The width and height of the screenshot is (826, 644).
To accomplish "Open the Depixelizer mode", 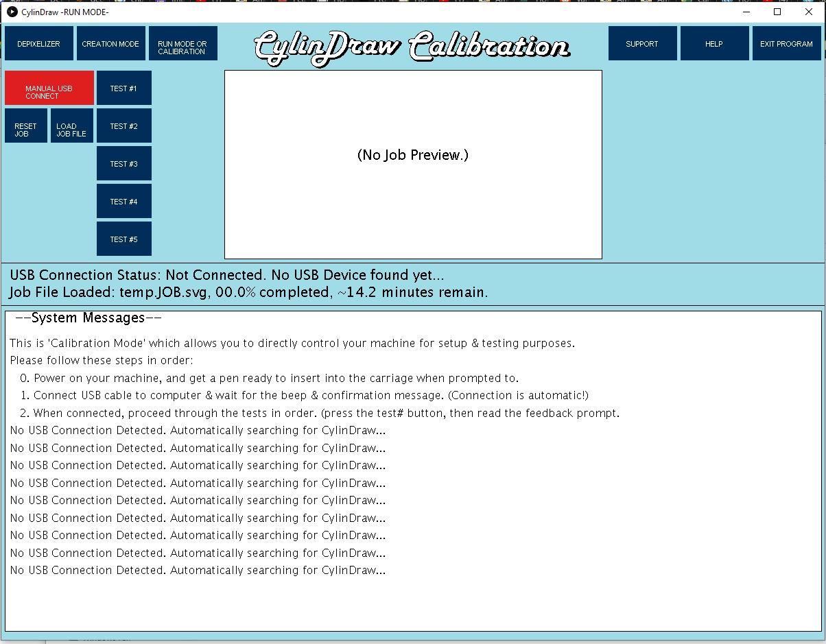I will (x=38, y=43).
